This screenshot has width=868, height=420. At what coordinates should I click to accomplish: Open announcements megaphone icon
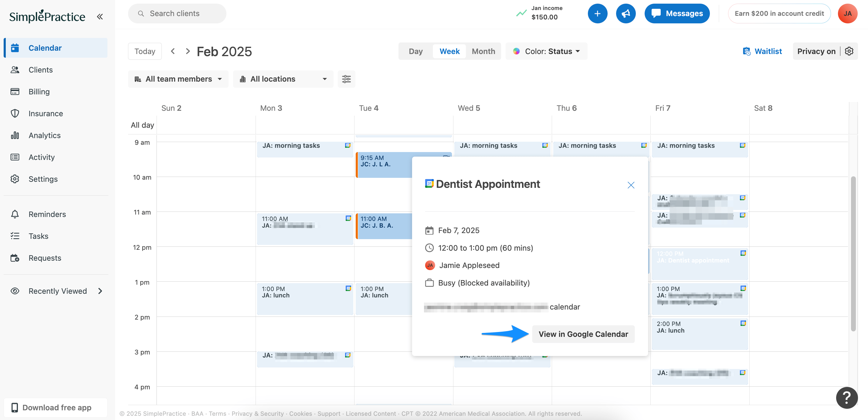pos(626,13)
